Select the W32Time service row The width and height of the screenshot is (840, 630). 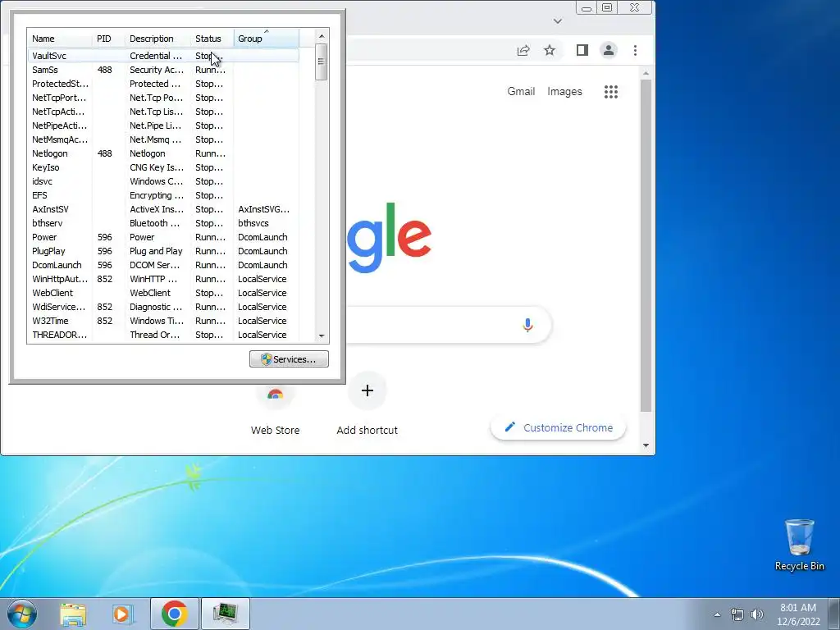click(163, 321)
